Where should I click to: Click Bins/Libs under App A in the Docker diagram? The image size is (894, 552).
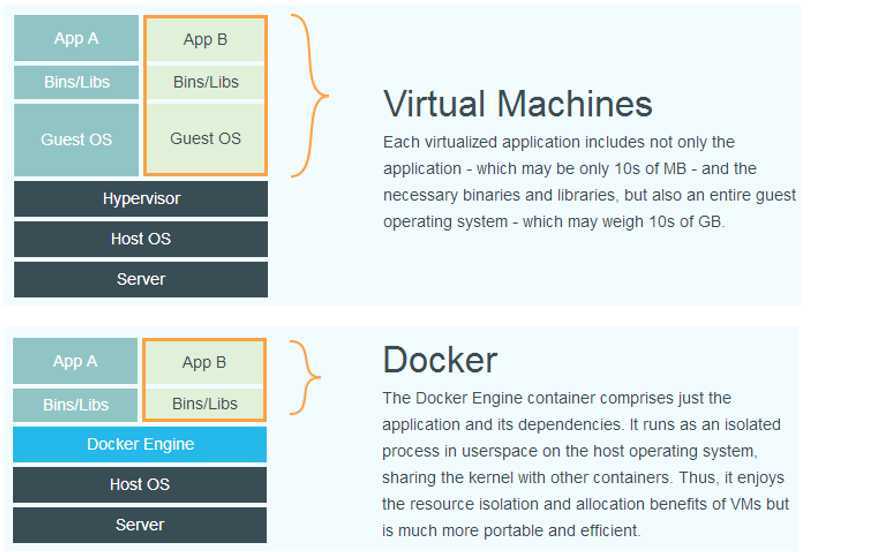pyautogui.click(x=75, y=405)
